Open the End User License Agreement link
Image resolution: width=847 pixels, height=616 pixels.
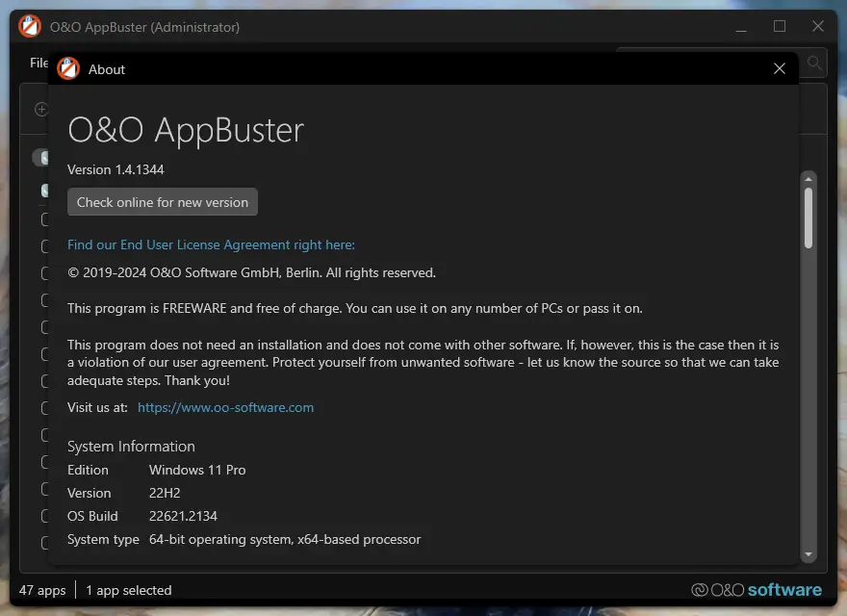(x=211, y=244)
